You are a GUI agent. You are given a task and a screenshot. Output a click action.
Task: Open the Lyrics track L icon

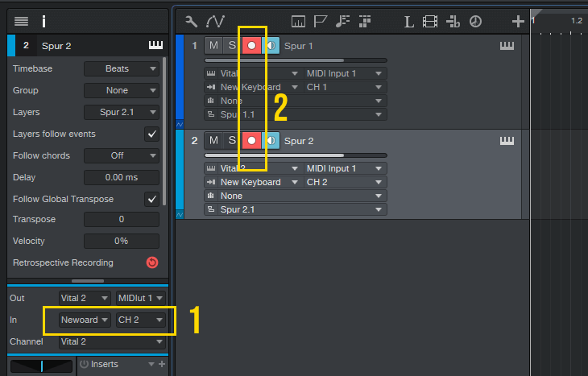[x=408, y=22]
